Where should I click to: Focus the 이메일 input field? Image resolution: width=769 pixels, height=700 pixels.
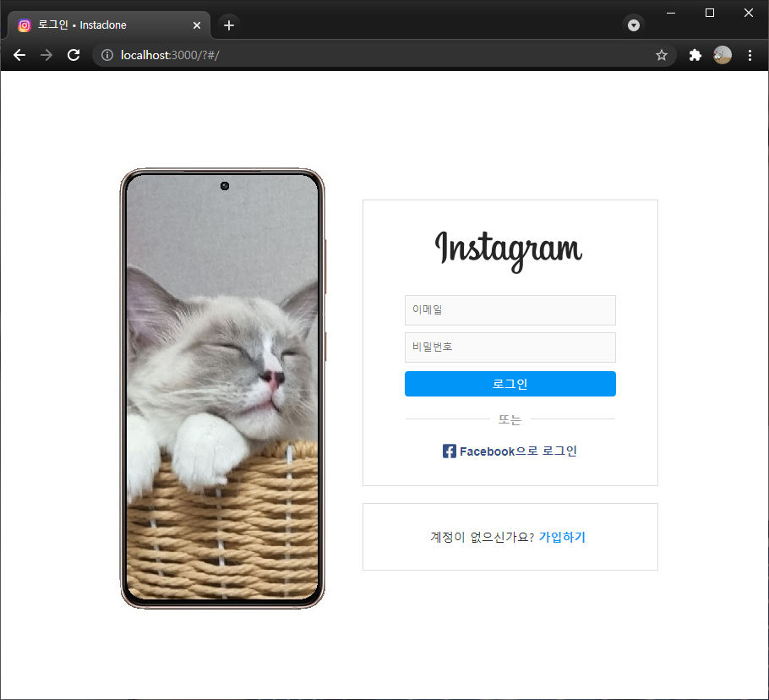point(510,310)
